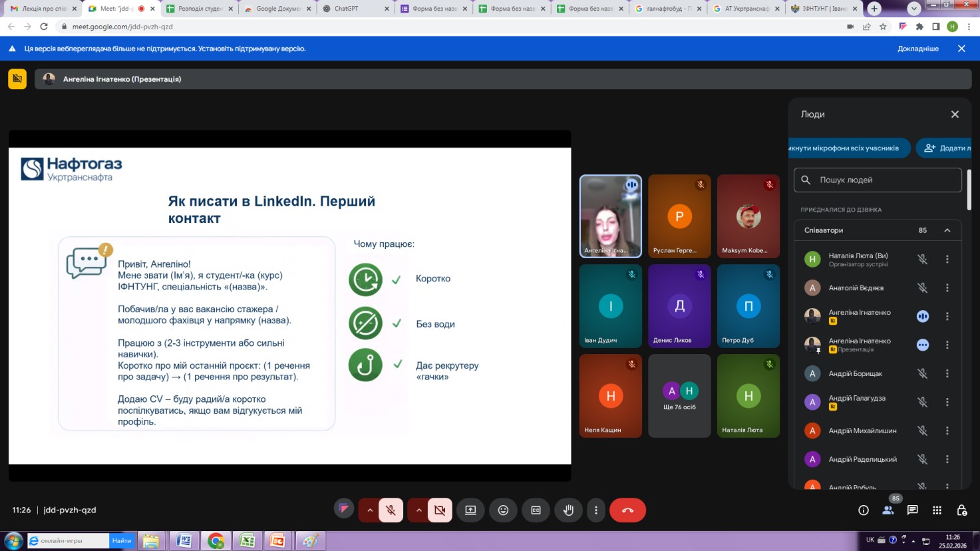Raise hand in the meeting
Viewport: 980px width, 551px height.
[x=568, y=510]
